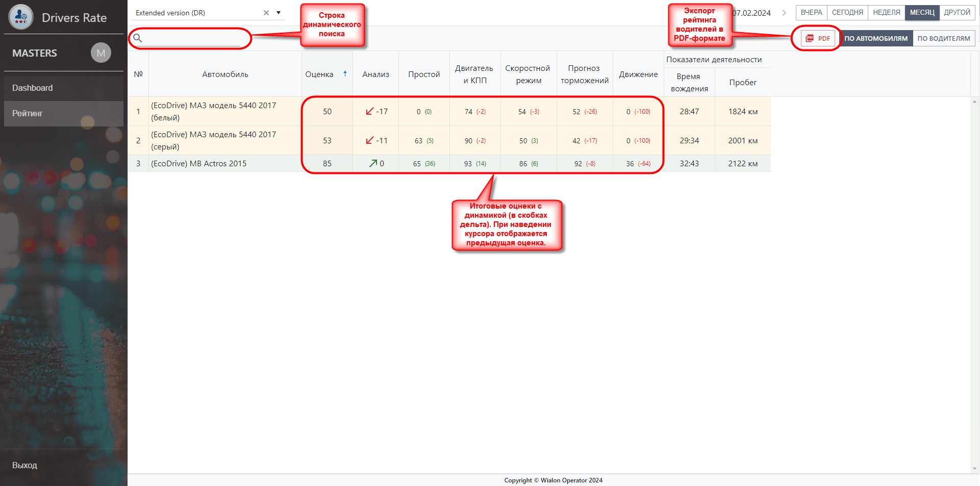Clear the Extended version (DR) selection
This screenshot has width=980, height=486.
pos(266,13)
